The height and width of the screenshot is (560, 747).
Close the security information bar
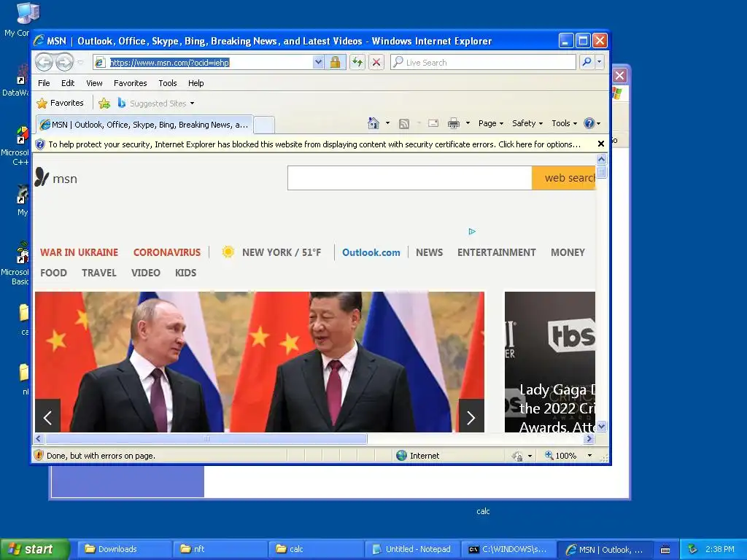(601, 144)
